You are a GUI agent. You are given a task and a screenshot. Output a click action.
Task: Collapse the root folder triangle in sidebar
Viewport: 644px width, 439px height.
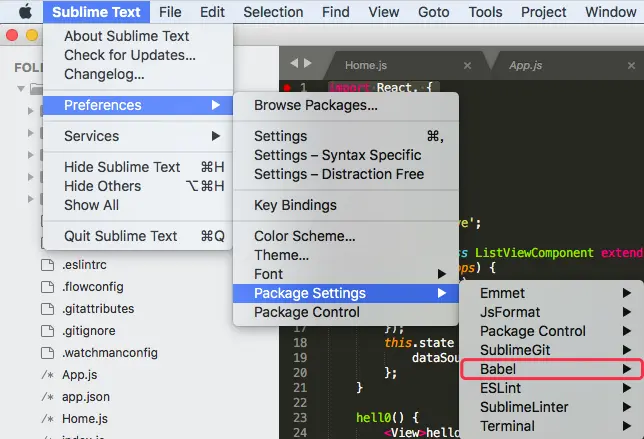(x=21, y=88)
